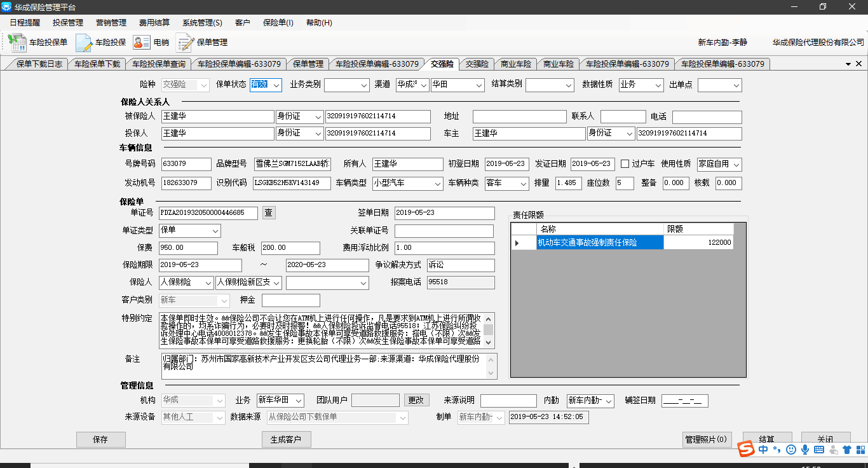Toggle the 过户车 checkbox
This screenshot has width=868, height=468.
coord(625,164)
